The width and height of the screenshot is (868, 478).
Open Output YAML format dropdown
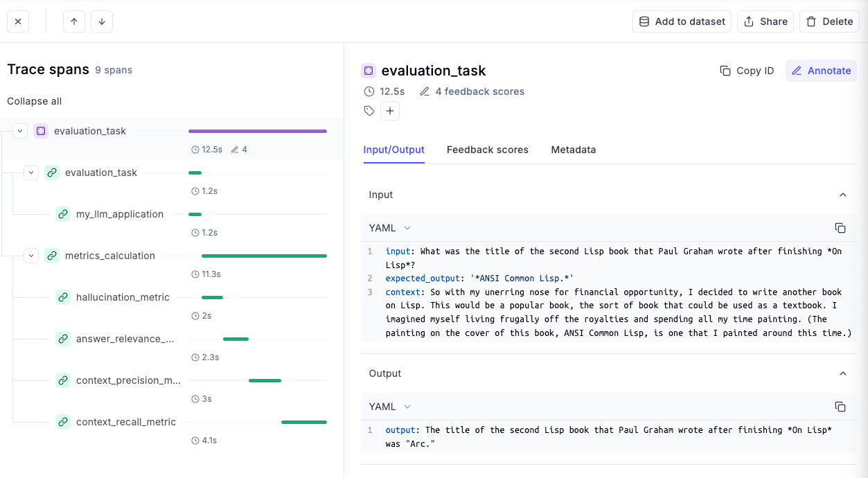[390, 407]
